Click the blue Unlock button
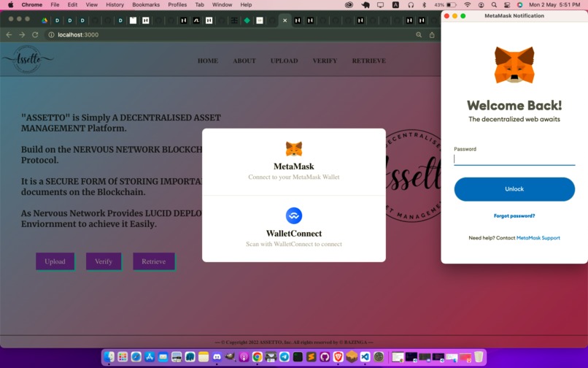The height and width of the screenshot is (368, 588). coord(514,189)
